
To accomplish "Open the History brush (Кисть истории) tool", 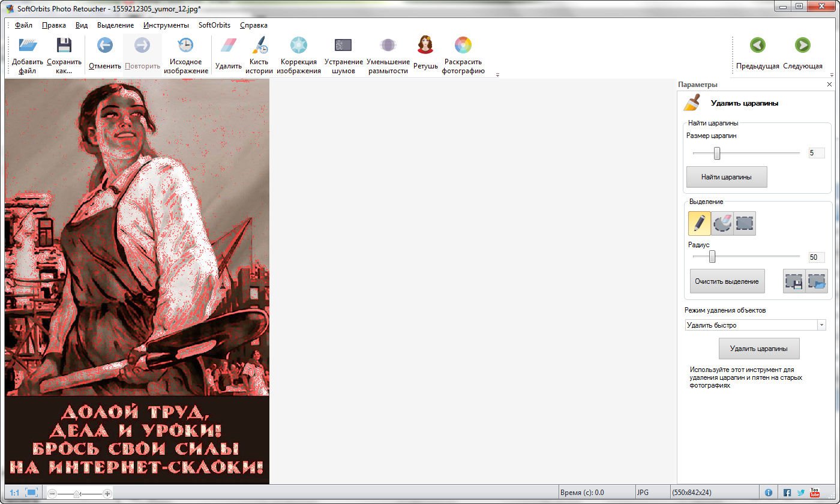I will 259,46.
